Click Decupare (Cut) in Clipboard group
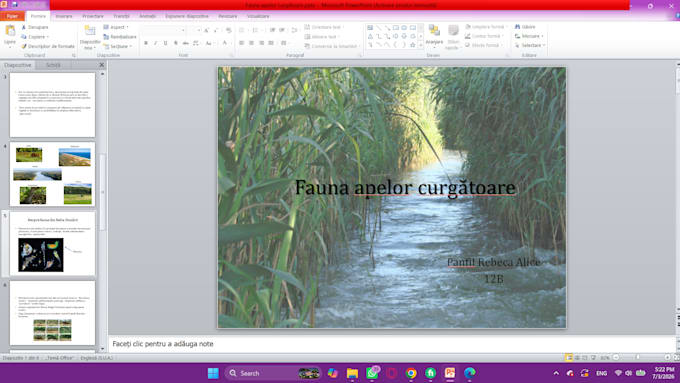The width and height of the screenshot is (680, 383). click(x=35, y=27)
